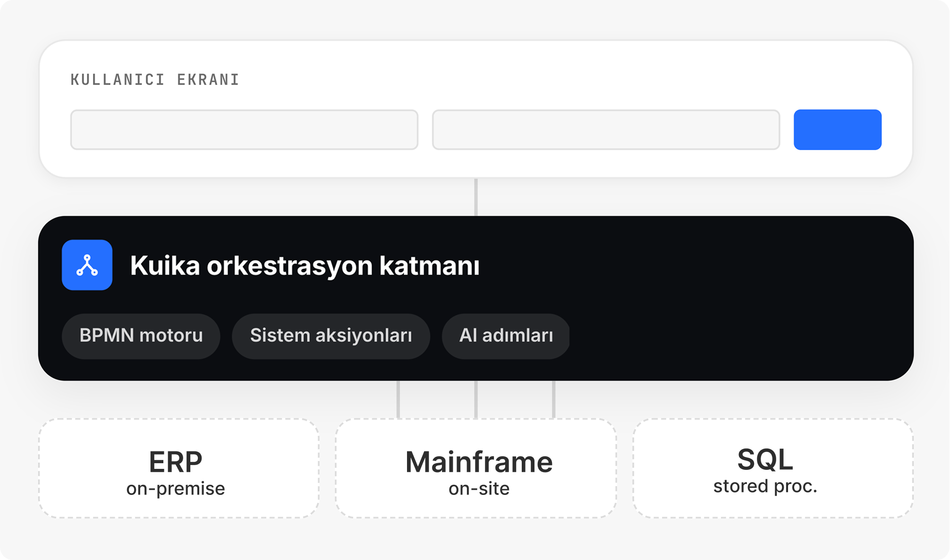Select the Sistem aksiyonları pill
Viewport: 950px width, 560px height.
(331, 336)
